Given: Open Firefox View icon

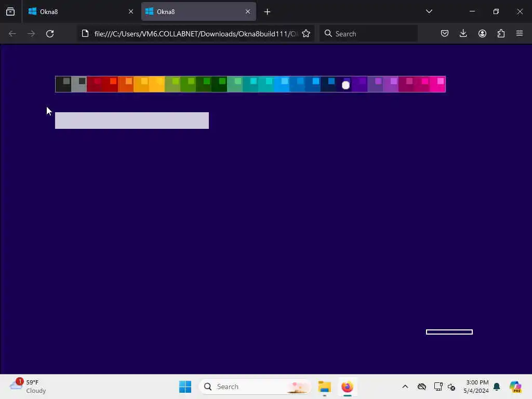Looking at the screenshot, I should coord(10,11).
